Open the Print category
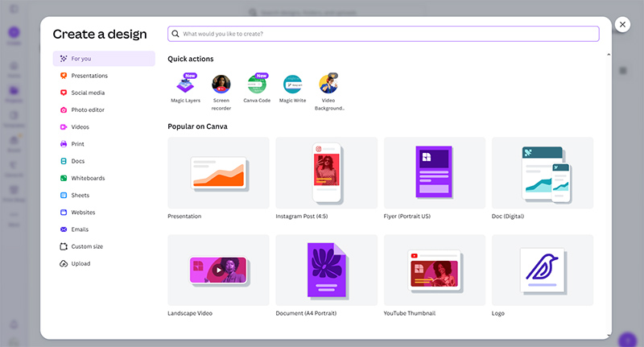Image resolution: width=644 pixels, height=347 pixels. pos(104,144)
